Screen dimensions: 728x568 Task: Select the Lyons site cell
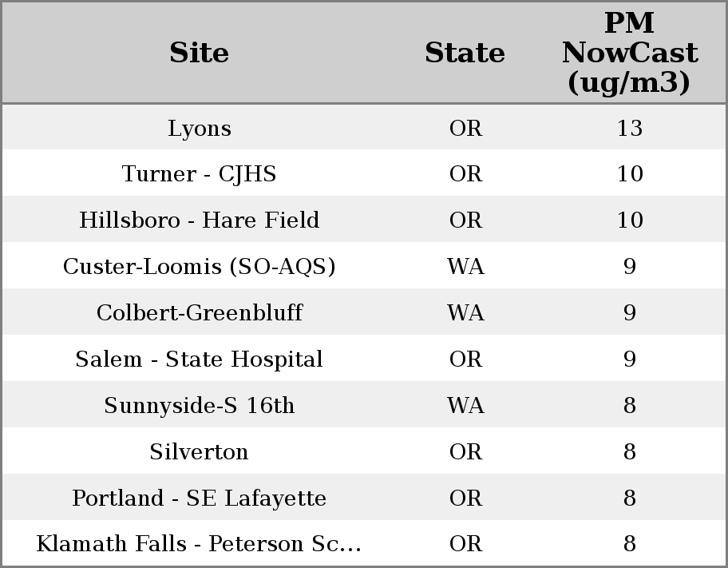(x=200, y=128)
